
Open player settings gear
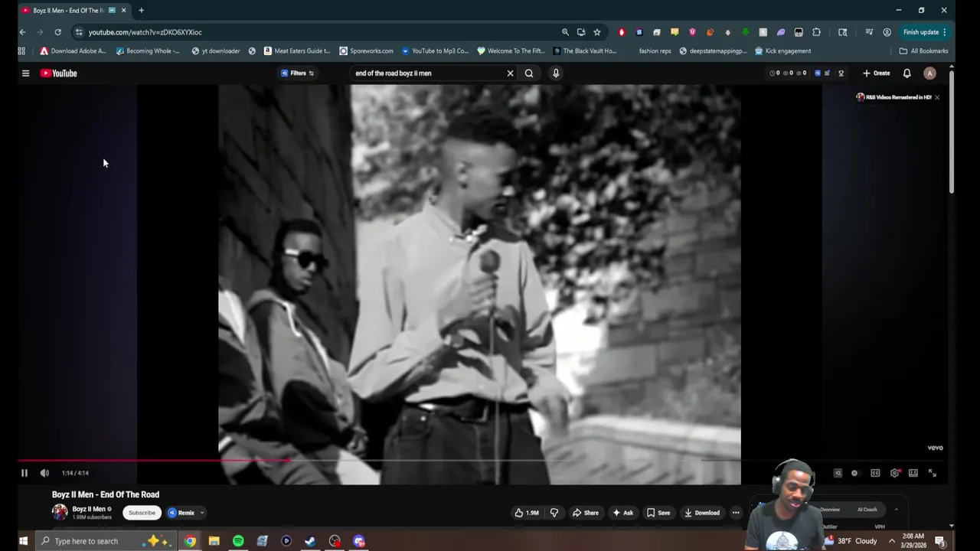(x=894, y=473)
